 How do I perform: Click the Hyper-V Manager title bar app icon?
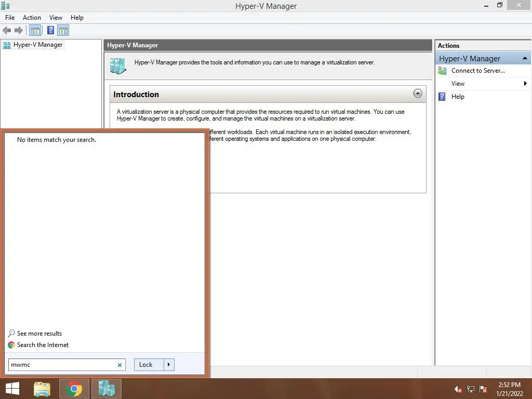click(5, 6)
